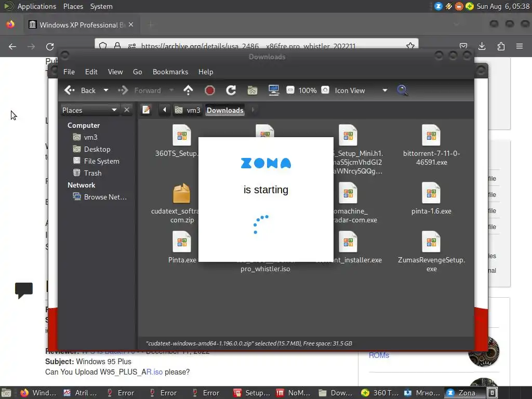Click the 100% zoom level label

point(308,90)
